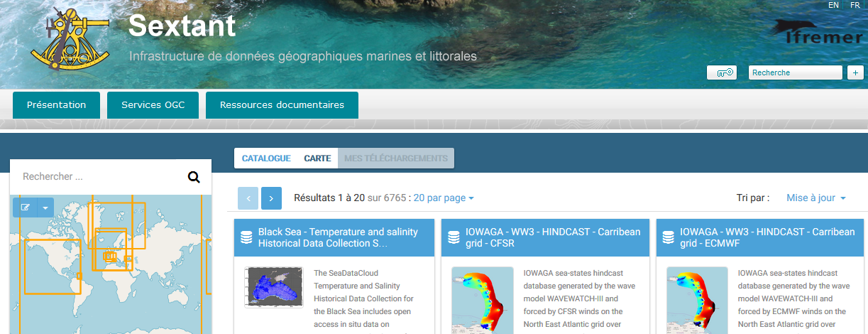Click database icon on Carribean CFSR card

(454, 237)
